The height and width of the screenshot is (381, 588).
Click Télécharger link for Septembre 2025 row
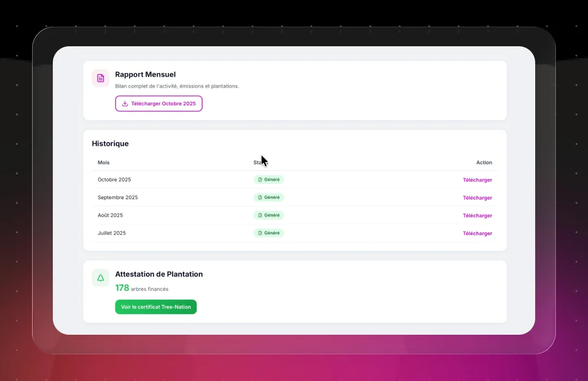pyautogui.click(x=477, y=198)
